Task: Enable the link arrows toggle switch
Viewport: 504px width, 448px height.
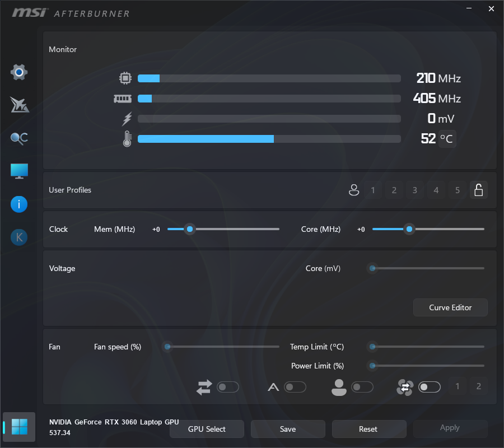Action: 228,387
